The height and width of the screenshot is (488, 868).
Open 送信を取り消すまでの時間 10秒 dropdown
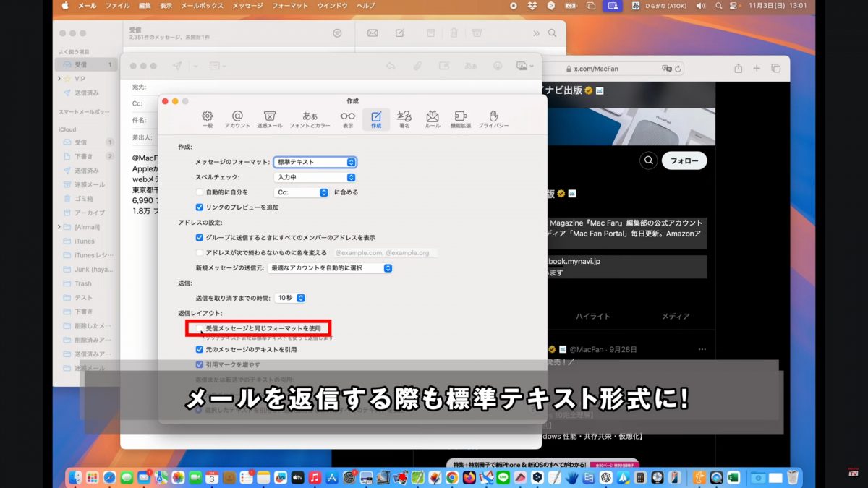click(290, 298)
